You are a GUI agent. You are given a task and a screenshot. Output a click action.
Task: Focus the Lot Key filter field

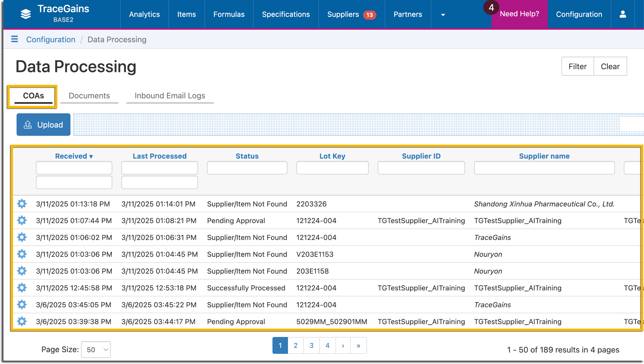pos(332,168)
